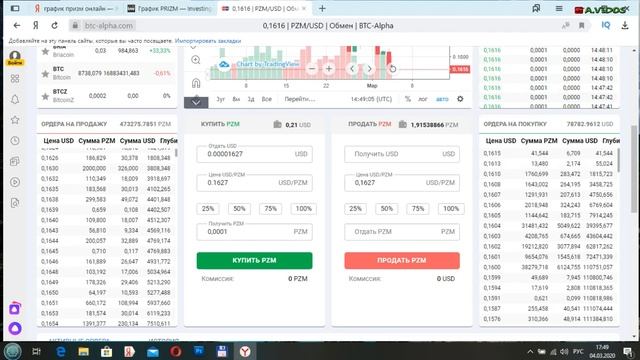The width and height of the screenshot is (640, 360).
Task: Reload the page
Action: pyautogui.click(x=55, y=25)
